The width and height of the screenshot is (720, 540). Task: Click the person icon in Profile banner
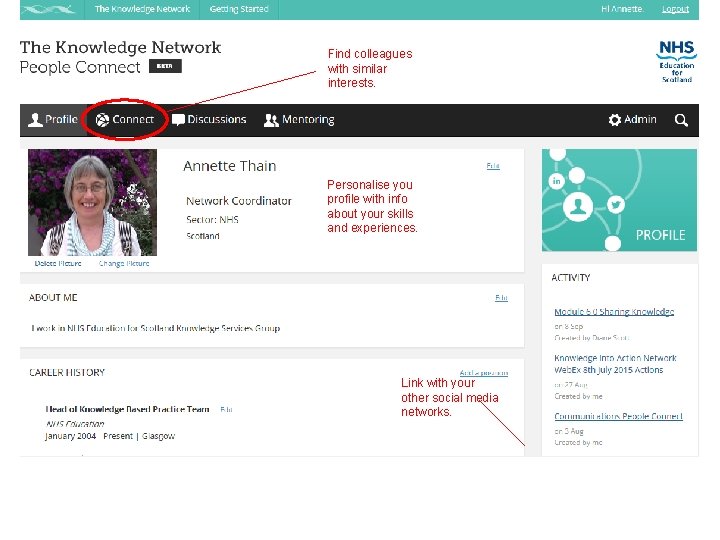coord(578,207)
